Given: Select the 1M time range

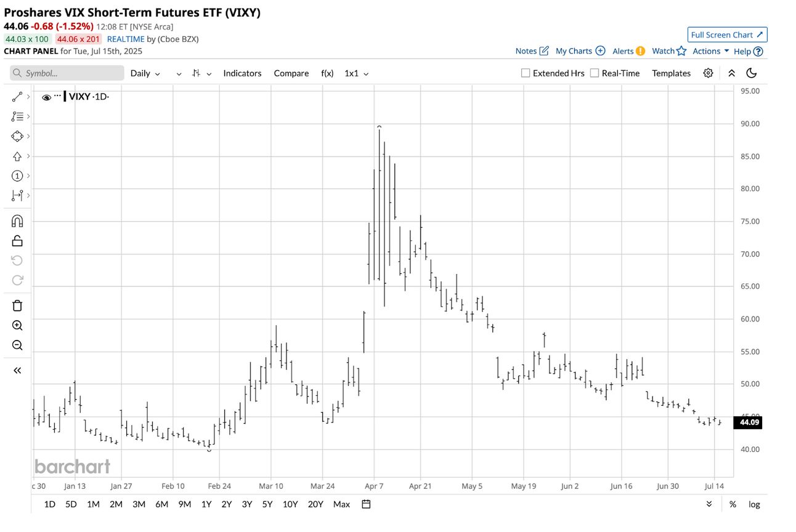Looking at the screenshot, I should (x=93, y=504).
